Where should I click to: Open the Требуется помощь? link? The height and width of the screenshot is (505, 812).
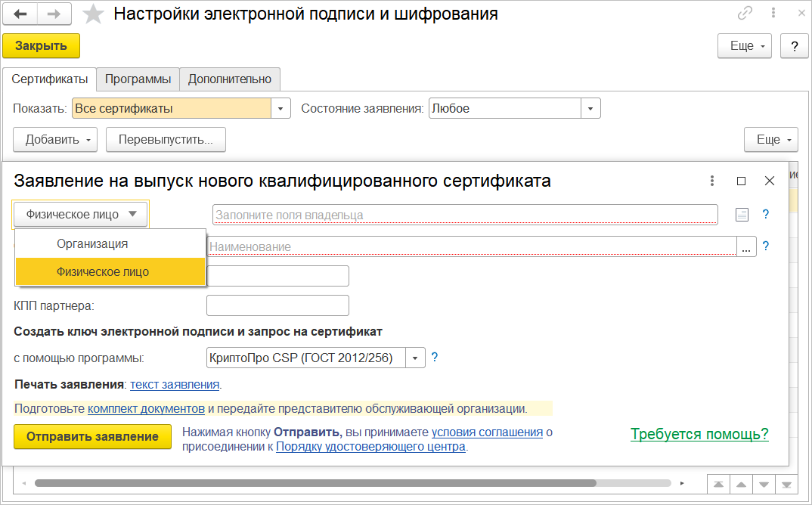699,434
